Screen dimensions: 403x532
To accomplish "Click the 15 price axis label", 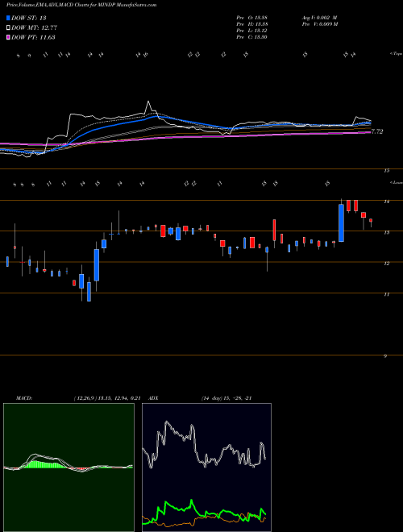I will coord(386,171).
